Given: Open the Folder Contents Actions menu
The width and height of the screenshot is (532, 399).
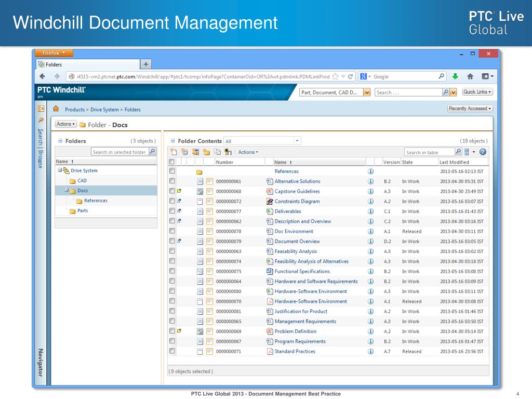Looking at the screenshot, I should [x=248, y=152].
